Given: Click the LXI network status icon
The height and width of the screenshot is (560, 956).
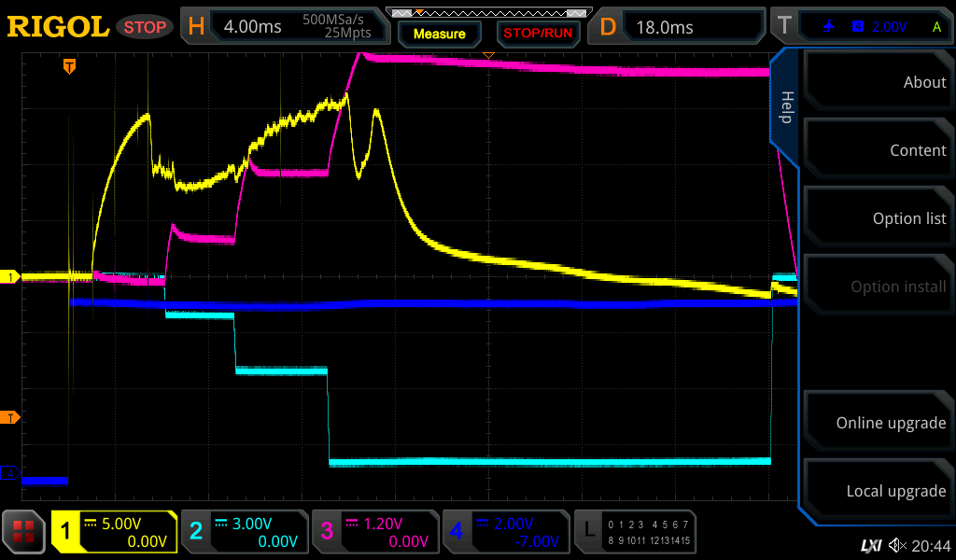Looking at the screenshot, I should pyautogui.click(x=870, y=545).
